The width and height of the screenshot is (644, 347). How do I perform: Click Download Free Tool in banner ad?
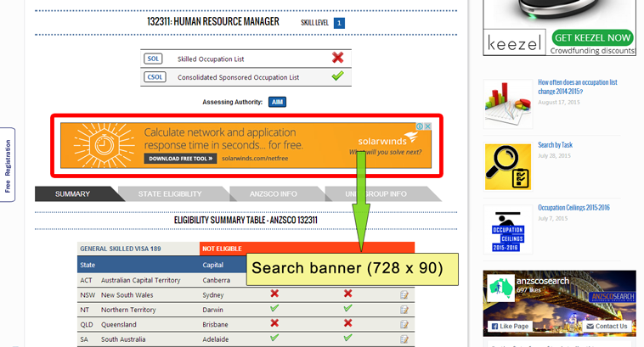pyautogui.click(x=180, y=159)
